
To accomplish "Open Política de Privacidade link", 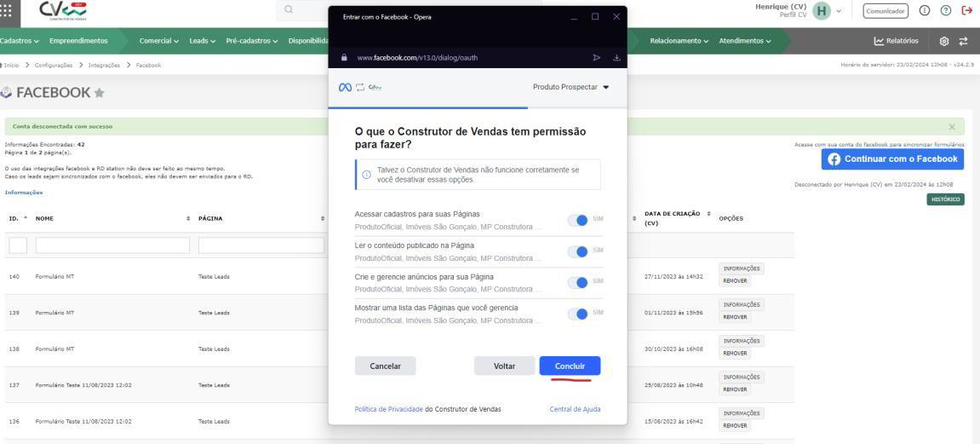I will click(389, 409).
